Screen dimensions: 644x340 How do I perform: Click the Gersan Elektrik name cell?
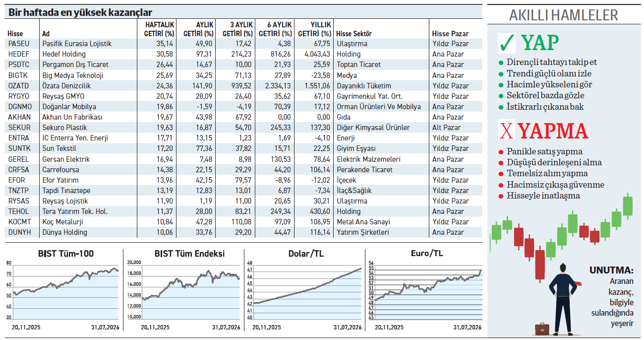coord(66,159)
